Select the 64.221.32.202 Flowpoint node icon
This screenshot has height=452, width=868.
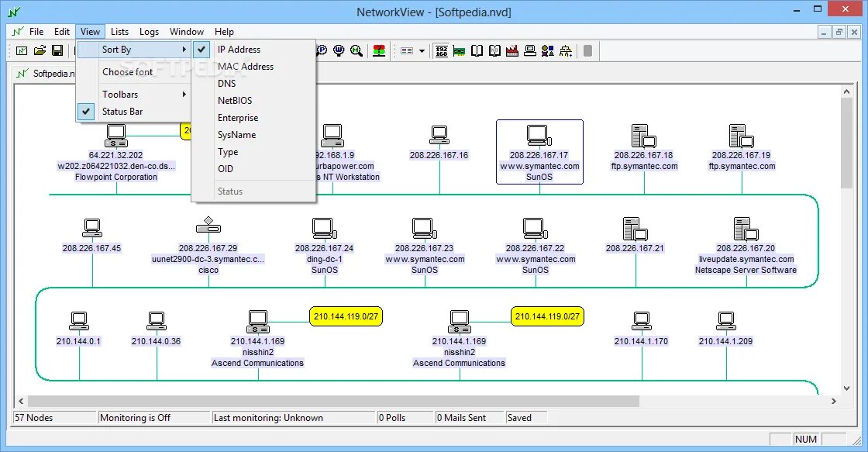tap(115, 136)
